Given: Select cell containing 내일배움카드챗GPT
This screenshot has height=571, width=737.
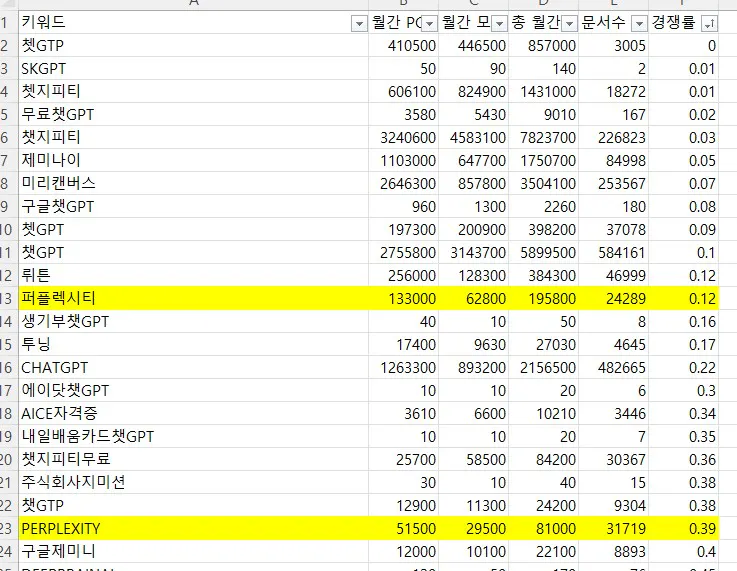Looking at the screenshot, I should pos(193,437).
